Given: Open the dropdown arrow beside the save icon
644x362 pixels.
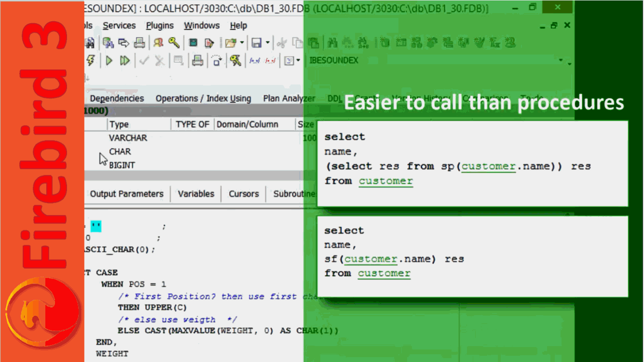Looking at the screenshot, I should pos(268,43).
